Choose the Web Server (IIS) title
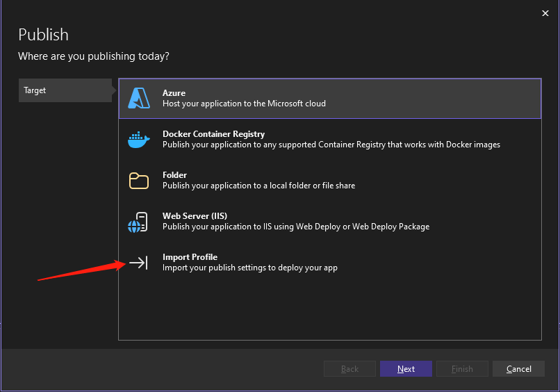 [x=195, y=216]
